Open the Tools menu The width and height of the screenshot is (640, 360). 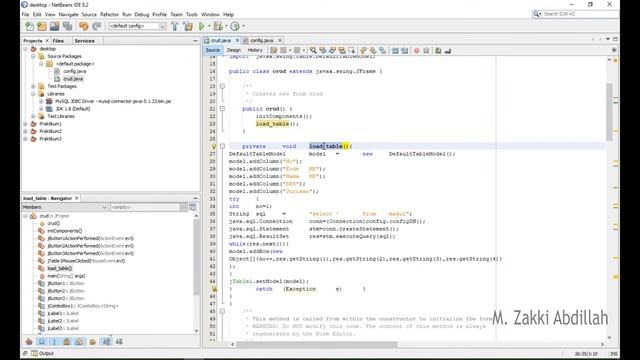(191, 14)
